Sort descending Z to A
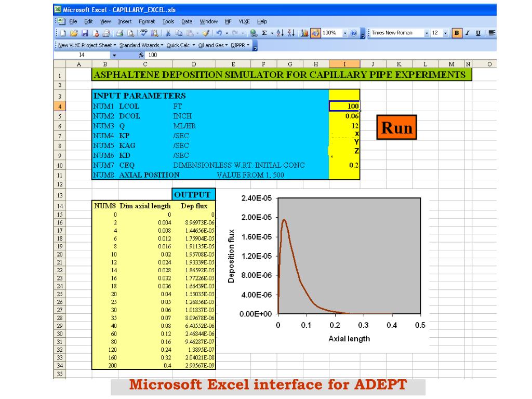Viewport: 532px width, 399px height. coord(291,33)
